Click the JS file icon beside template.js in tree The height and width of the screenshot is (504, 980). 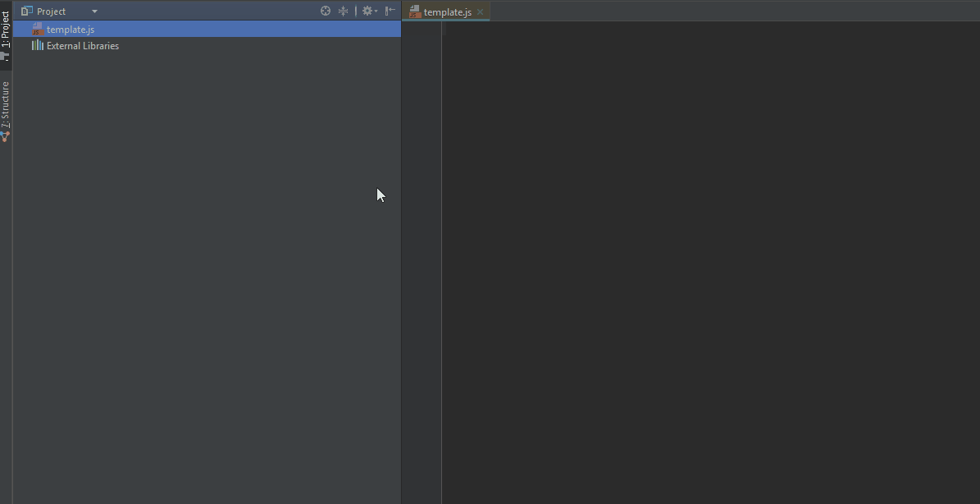37,30
